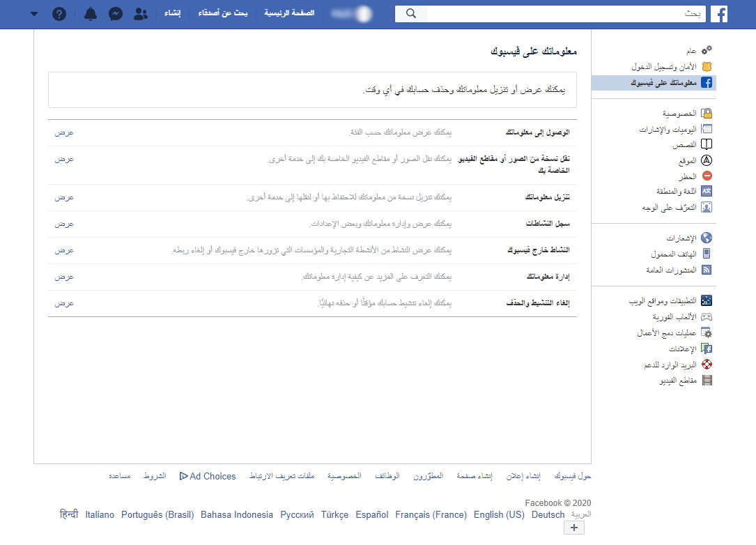Image resolution: width=756 pixels, height=545 pixels.
Task: Open the إنشاء menu in the top bar
Action: (x=173, y=13)
